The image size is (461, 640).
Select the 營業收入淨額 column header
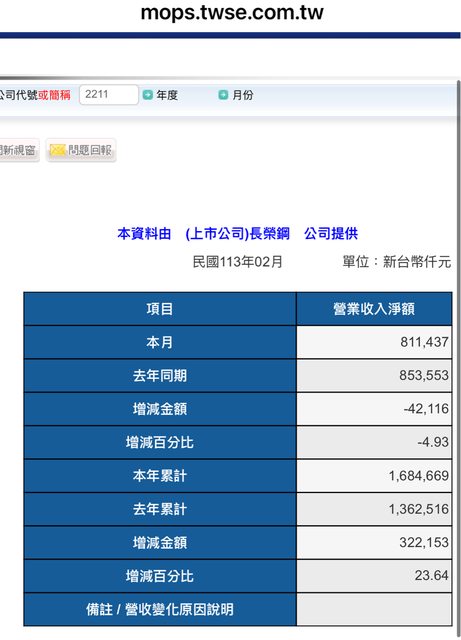pos(374,309)
